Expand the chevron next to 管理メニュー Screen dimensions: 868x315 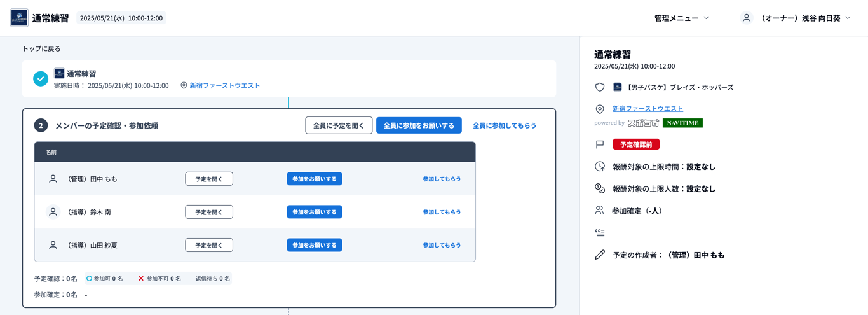point(706,18)
